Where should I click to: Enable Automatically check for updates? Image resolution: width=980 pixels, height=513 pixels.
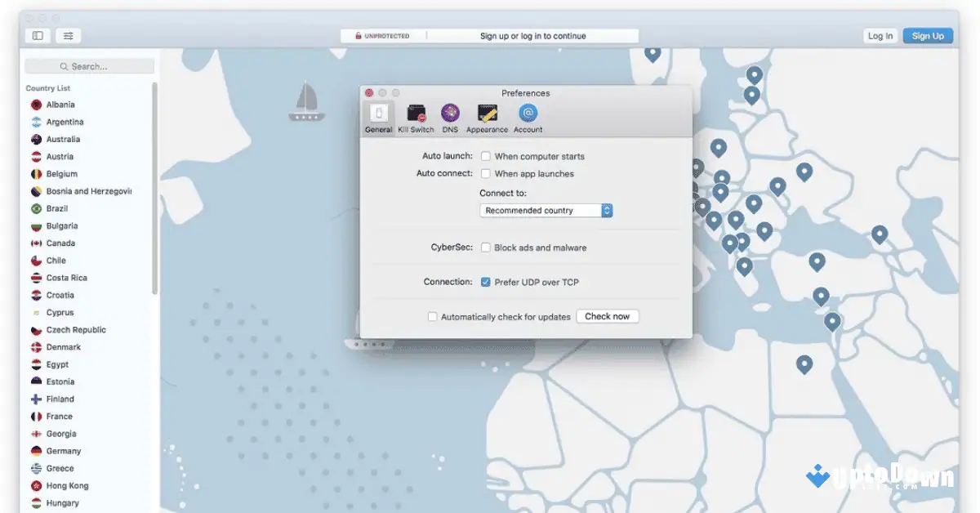click(432, 316)
